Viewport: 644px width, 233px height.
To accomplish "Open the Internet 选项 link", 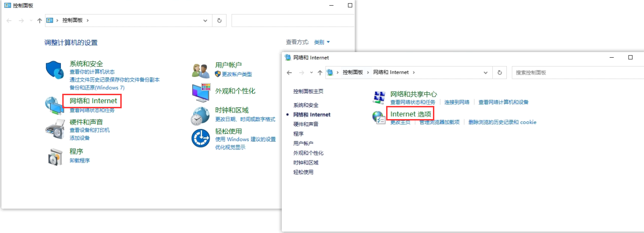I will (410, 113).
